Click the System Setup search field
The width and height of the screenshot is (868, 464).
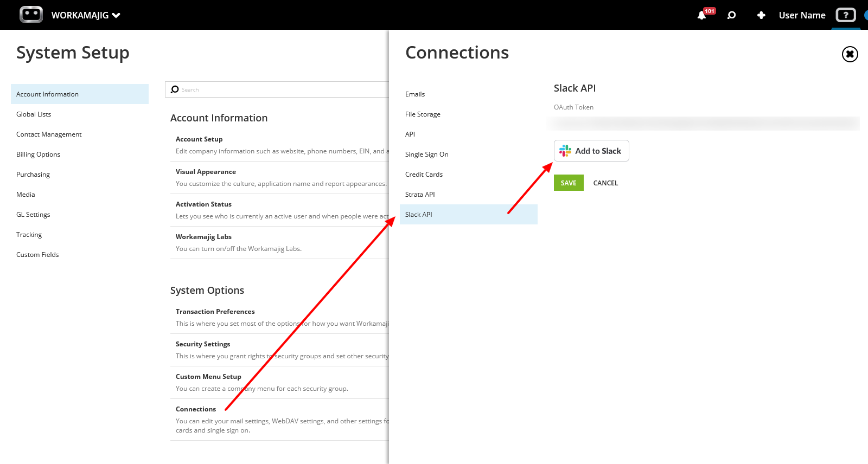(x=277, y=89)
